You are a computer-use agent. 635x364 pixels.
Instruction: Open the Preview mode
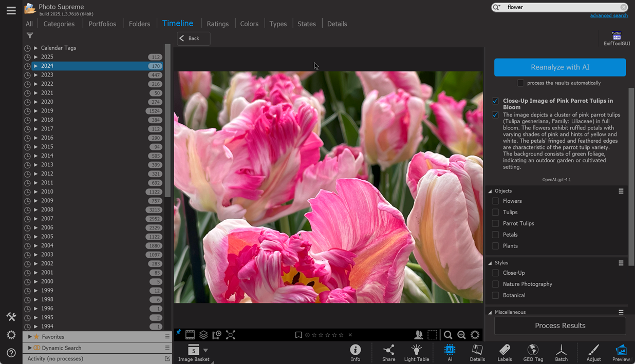click(x=621, y=353)
